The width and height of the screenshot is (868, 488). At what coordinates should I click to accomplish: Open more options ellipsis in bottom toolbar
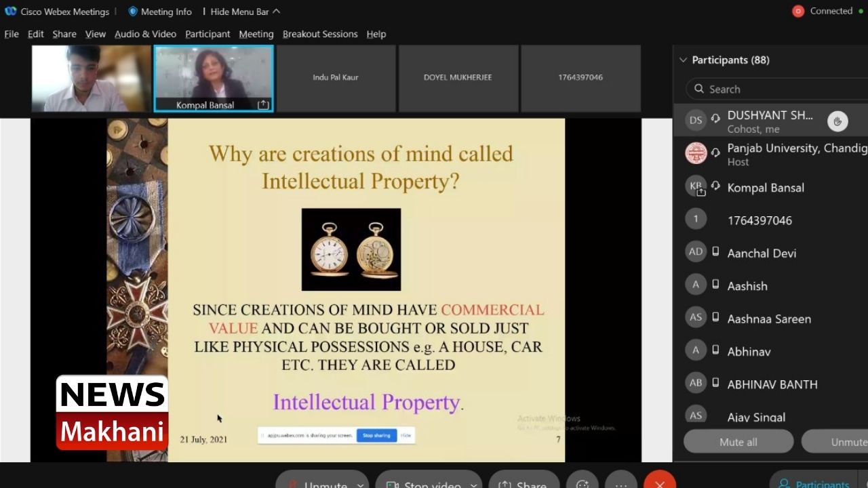point(621,483)
